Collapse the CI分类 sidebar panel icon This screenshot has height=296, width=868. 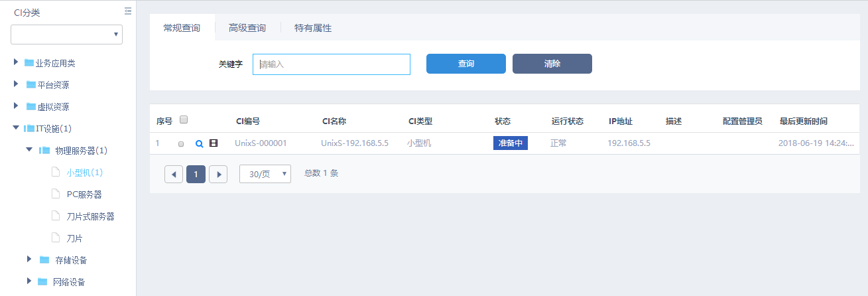click(x=128, y=11)
